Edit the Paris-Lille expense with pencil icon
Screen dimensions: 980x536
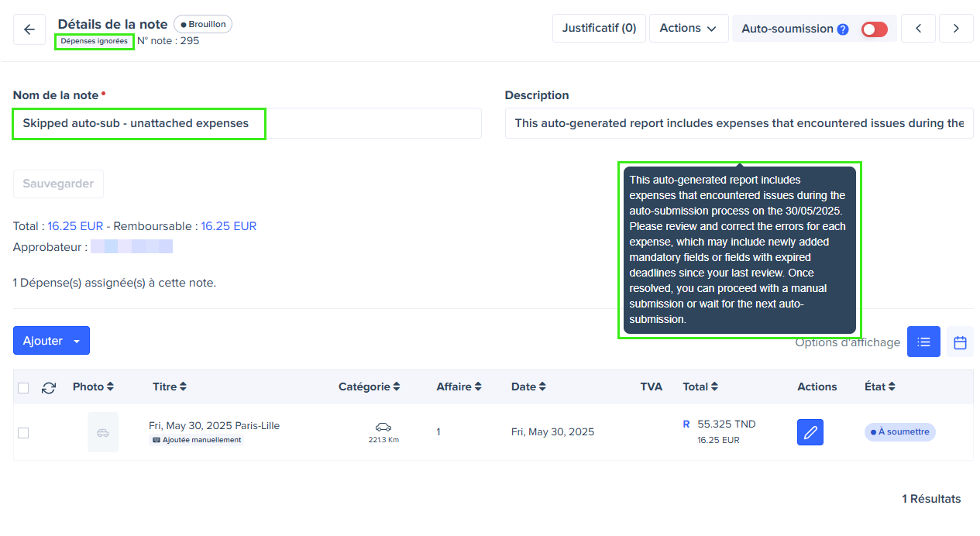[810, 432]
